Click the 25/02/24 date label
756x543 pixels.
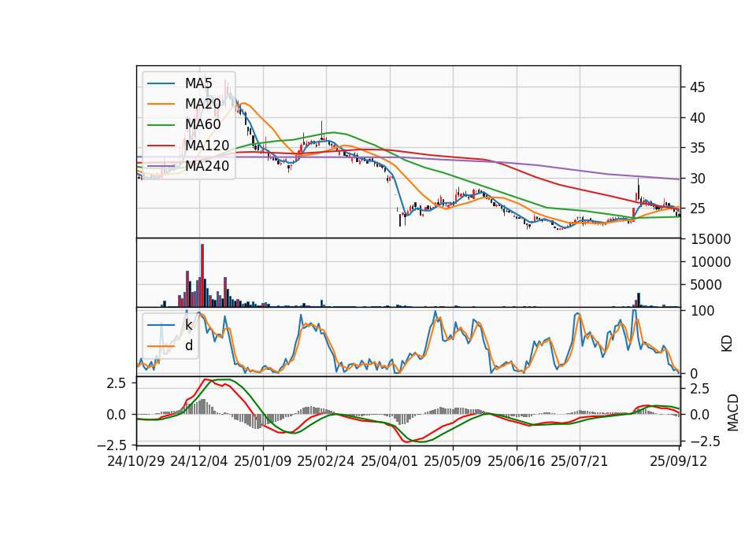pyautogui.click(x=326, y=461)
